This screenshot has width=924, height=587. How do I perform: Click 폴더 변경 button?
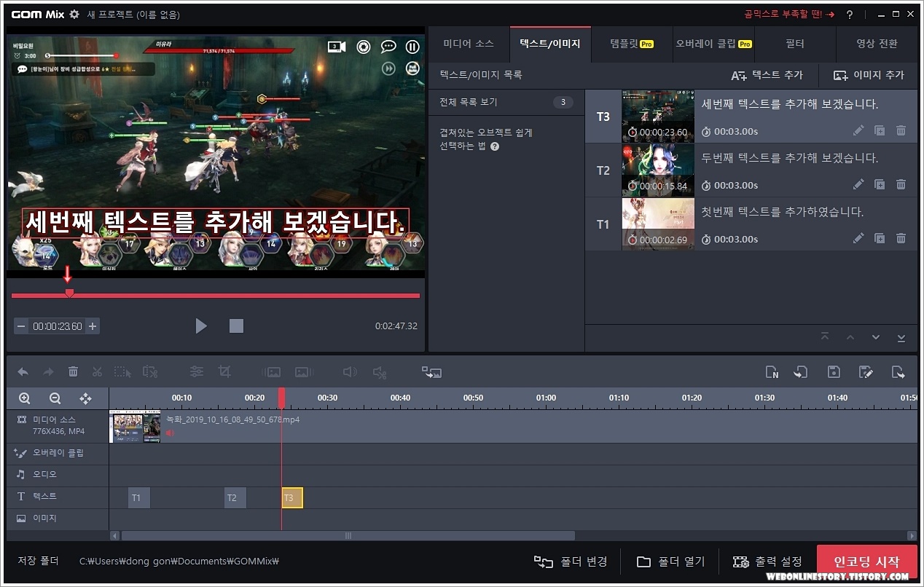coord(571,562)
